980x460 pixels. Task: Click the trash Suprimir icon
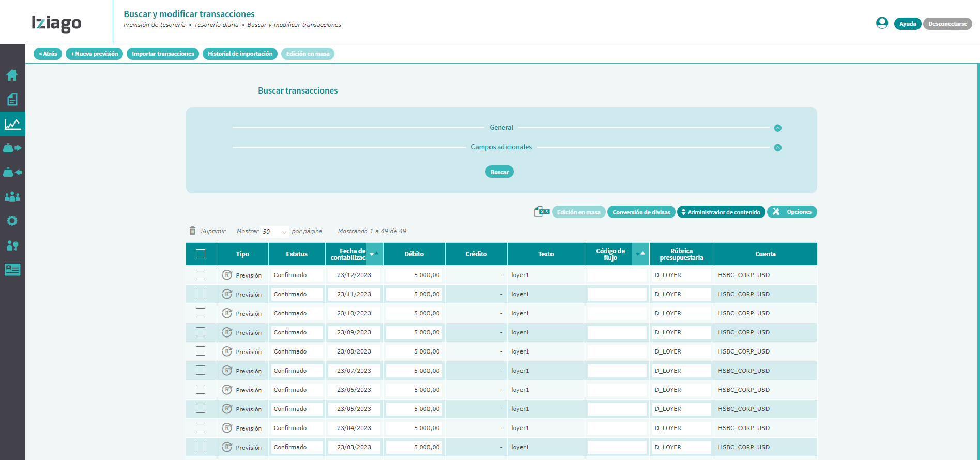coord(192,231)
